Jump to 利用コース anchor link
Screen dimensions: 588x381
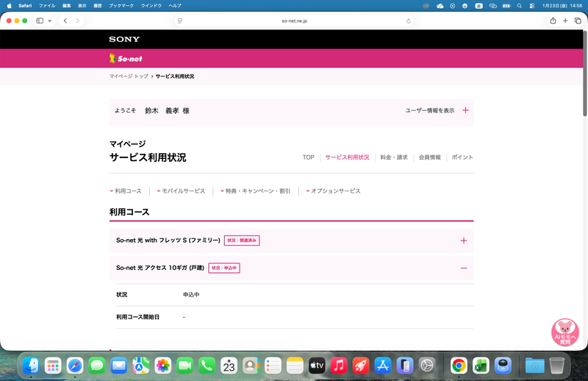pyautogui.click(x=126, y=191)
